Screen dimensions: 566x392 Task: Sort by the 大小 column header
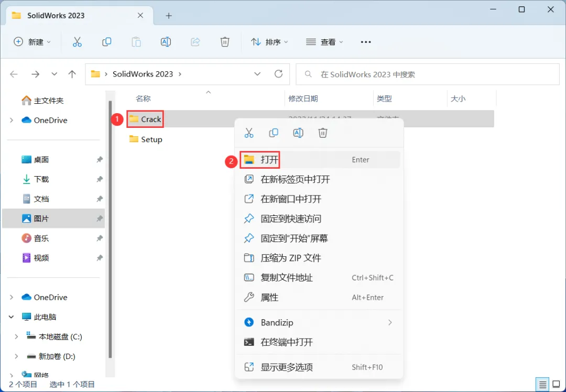point(458,99)
